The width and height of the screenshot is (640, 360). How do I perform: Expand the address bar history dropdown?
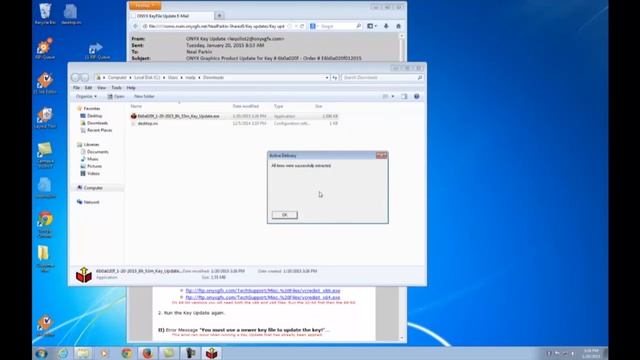click(x=327, y=78)
